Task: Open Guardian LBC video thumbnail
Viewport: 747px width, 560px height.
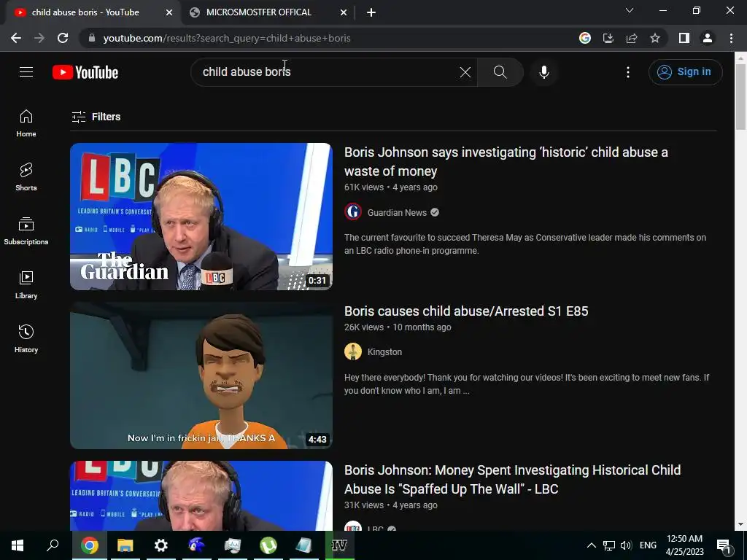Action: [x=201, y=217]
